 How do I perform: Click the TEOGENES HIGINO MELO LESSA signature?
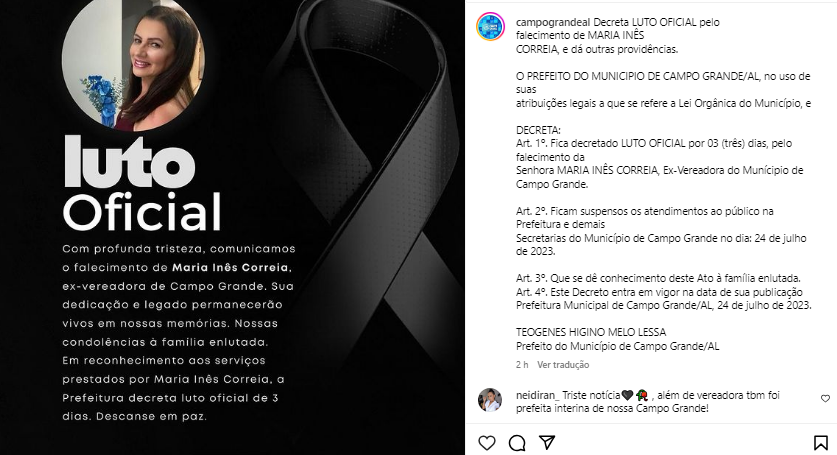click(x=591, y=332)
